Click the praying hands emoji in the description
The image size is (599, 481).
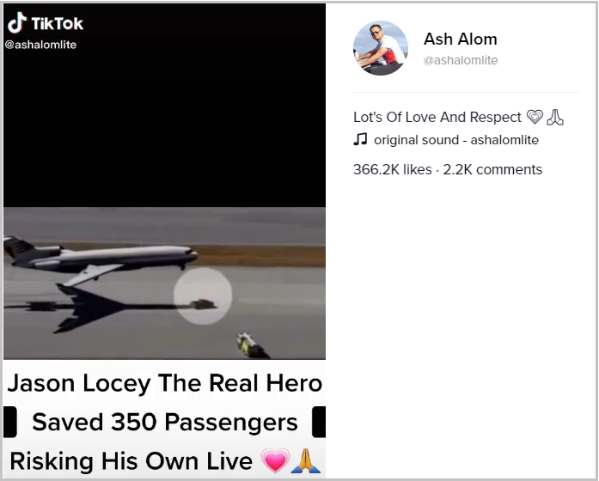point(555,117)
